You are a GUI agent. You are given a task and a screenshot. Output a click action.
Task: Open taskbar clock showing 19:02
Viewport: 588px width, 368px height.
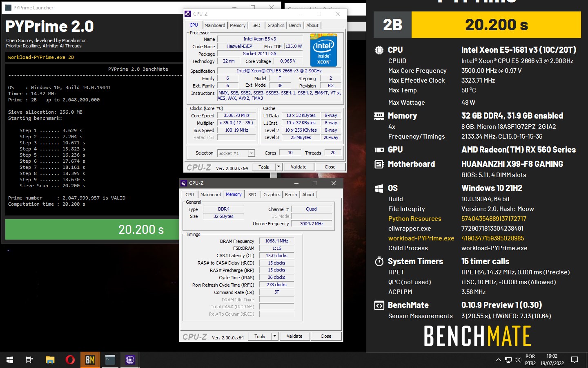coord(552,360)
